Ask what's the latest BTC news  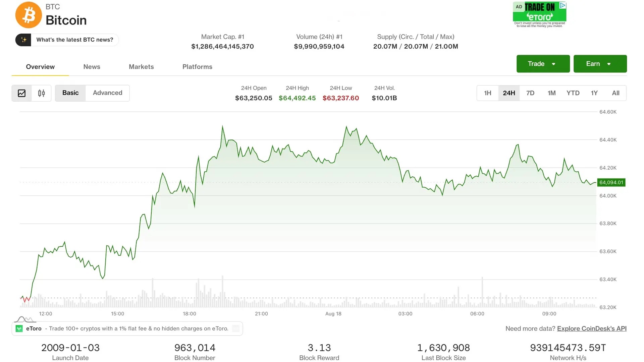click(x=67, y=40)
